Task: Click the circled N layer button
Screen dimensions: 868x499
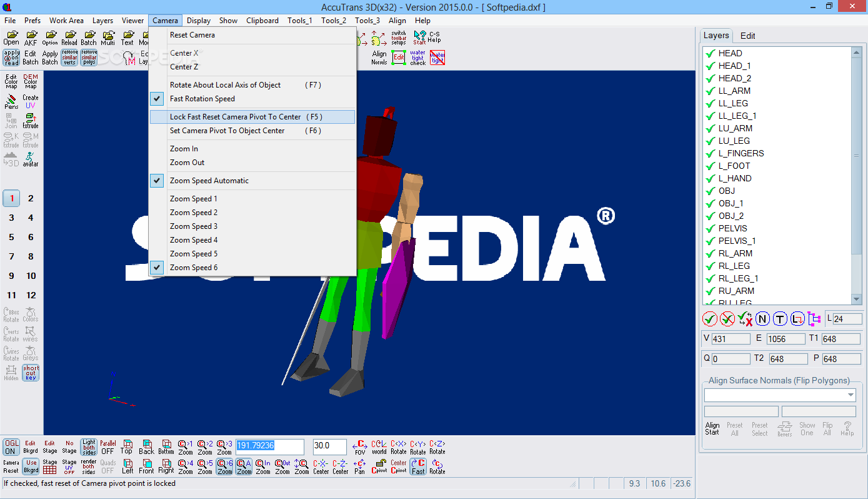Action: [762, 319]
